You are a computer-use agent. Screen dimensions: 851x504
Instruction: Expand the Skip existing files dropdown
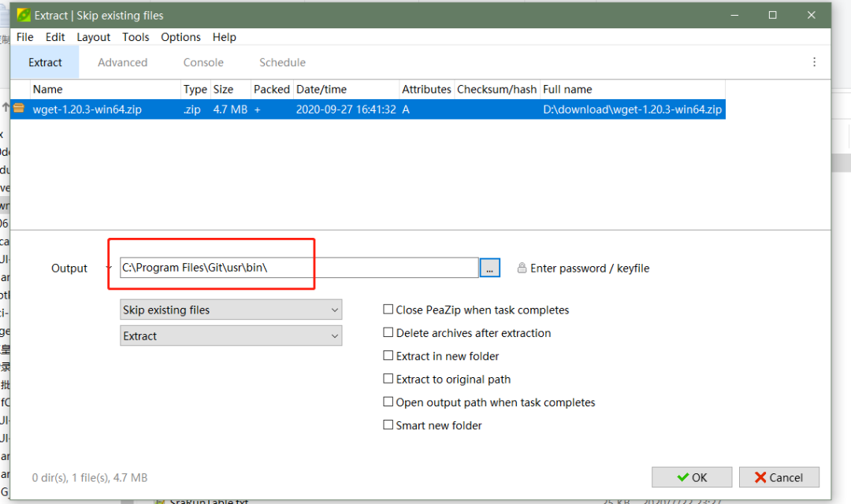(x=231, y=310)
